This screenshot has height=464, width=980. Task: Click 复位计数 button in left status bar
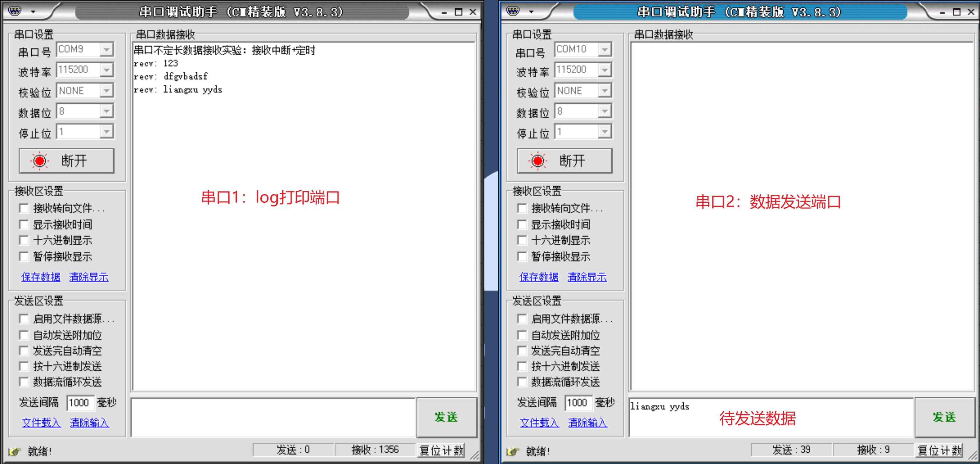[x=441, y=450]
